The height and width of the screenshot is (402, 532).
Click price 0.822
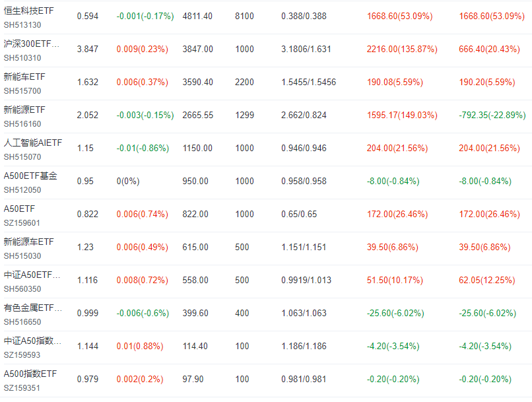point(88,215)
